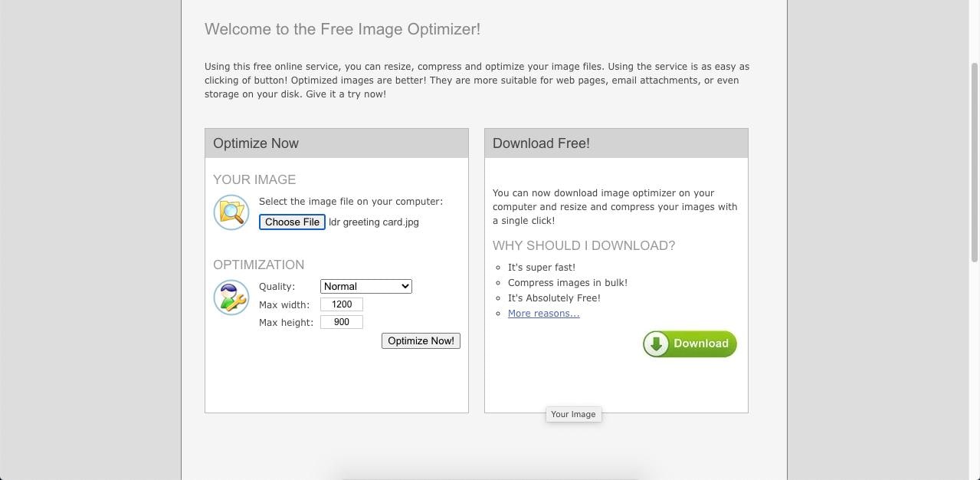The width and height of the screenshot is (980, 480).
Task: Click the selected file name ldr greeting card.jpg
Action: coord(374,222)
